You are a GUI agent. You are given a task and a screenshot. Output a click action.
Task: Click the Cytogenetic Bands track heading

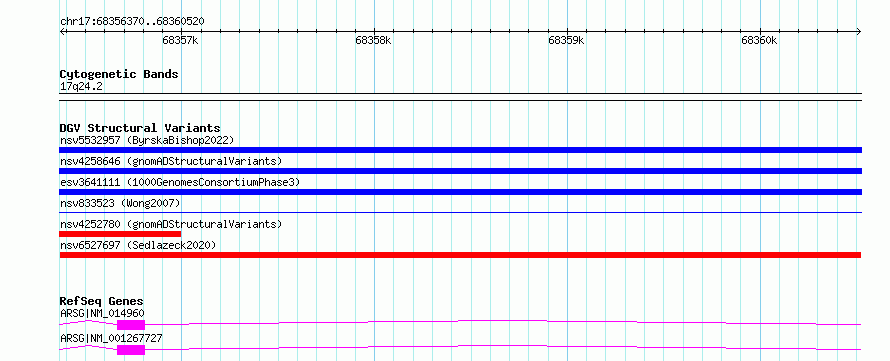tap(119, 74)
